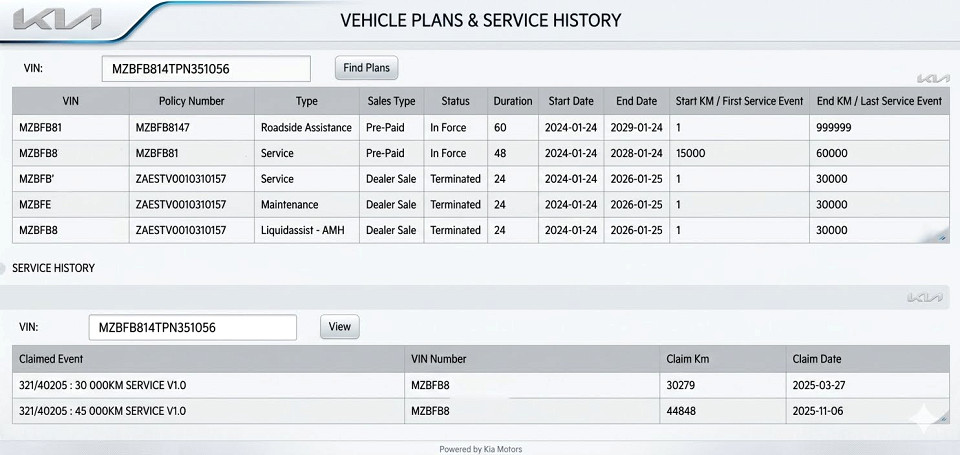The width and height of the screenshot is (960, 455).
Task: Click End KM / Last Service Event header
Action: [879, 101]
